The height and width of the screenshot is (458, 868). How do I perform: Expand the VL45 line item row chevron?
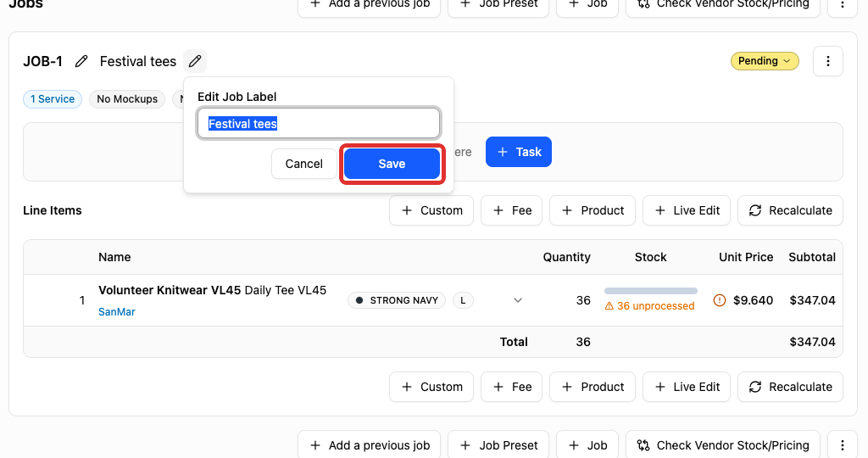pyautogui.click(x=518, y=300)
